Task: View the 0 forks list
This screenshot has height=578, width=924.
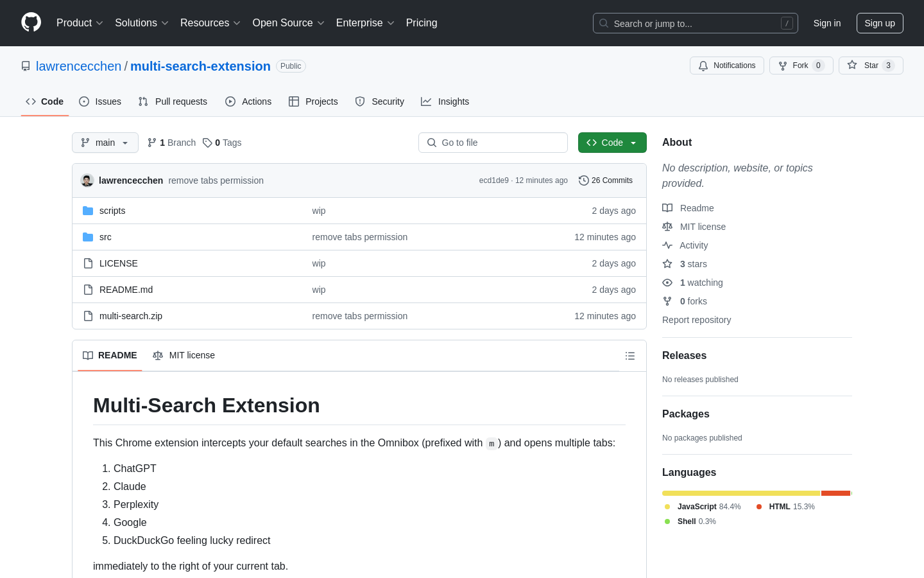Action: tap(685, 301)
